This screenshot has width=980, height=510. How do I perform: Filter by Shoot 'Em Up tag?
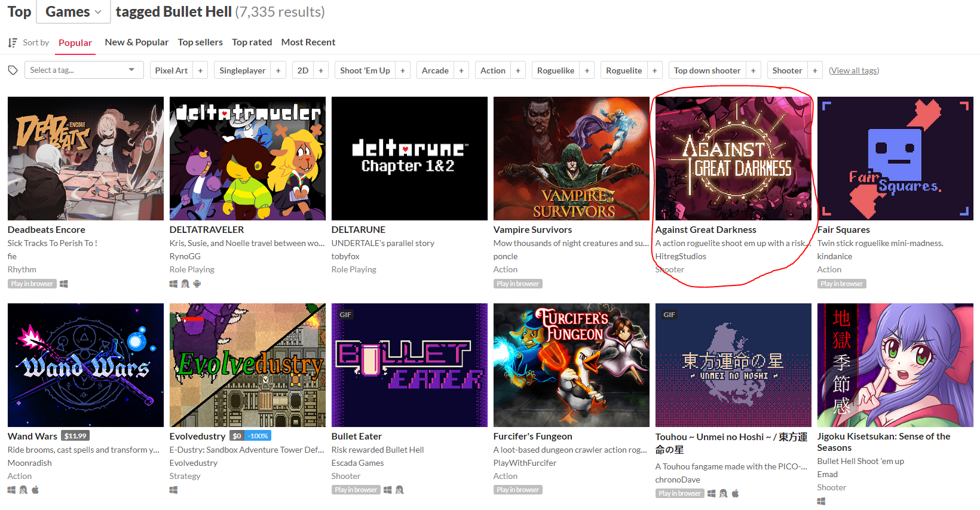[x=365, y=70]
